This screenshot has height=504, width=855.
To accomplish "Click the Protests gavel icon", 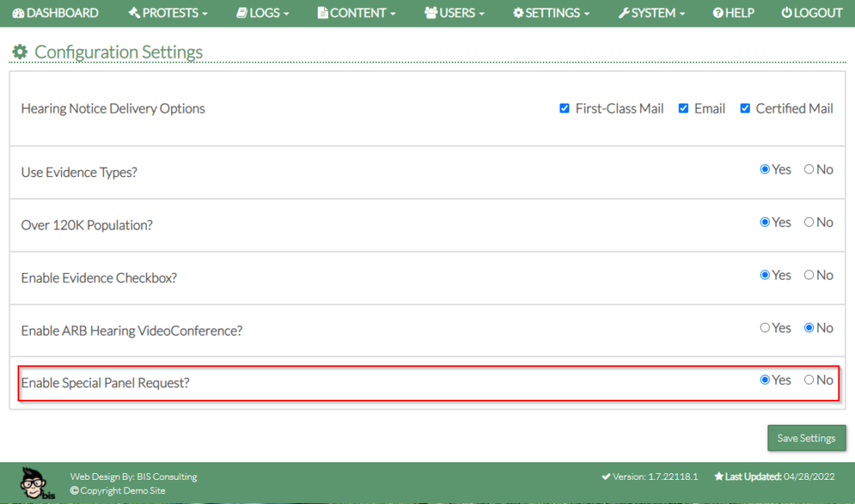I will [134, 13].
